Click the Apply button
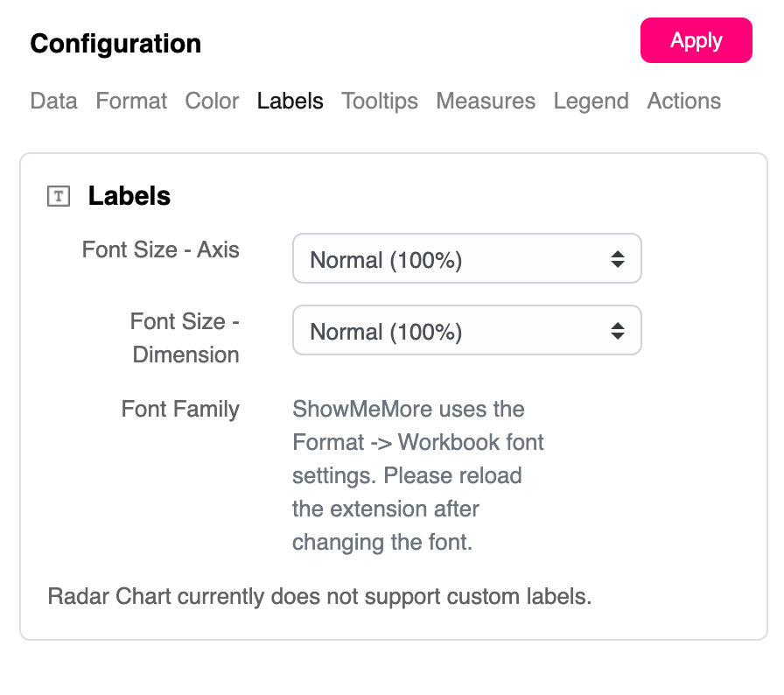The width and height of the screenshot is (784, 695). click(696, 41)
